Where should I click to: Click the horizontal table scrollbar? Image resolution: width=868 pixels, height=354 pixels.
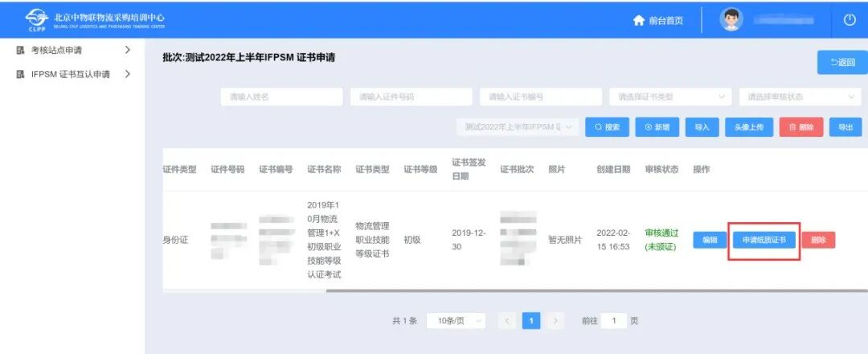click(x=596, y=290)
